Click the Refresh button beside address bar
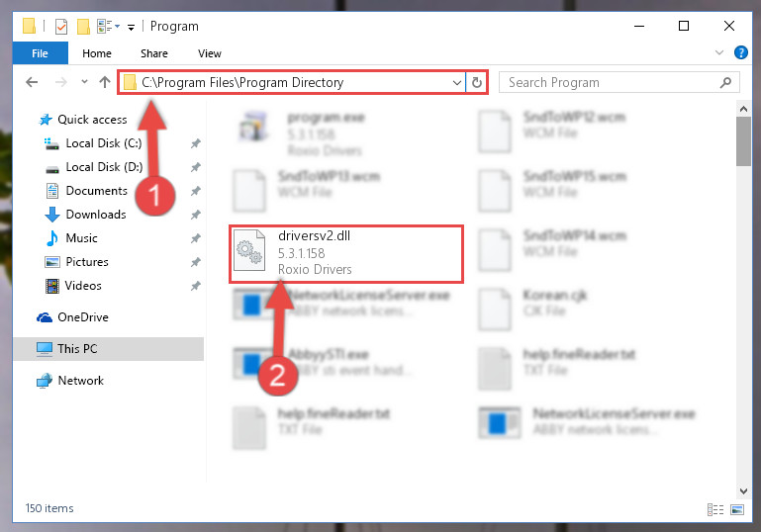Image resolution: width=761 pixels, height=532 pixels. click(x=477, y=82)
